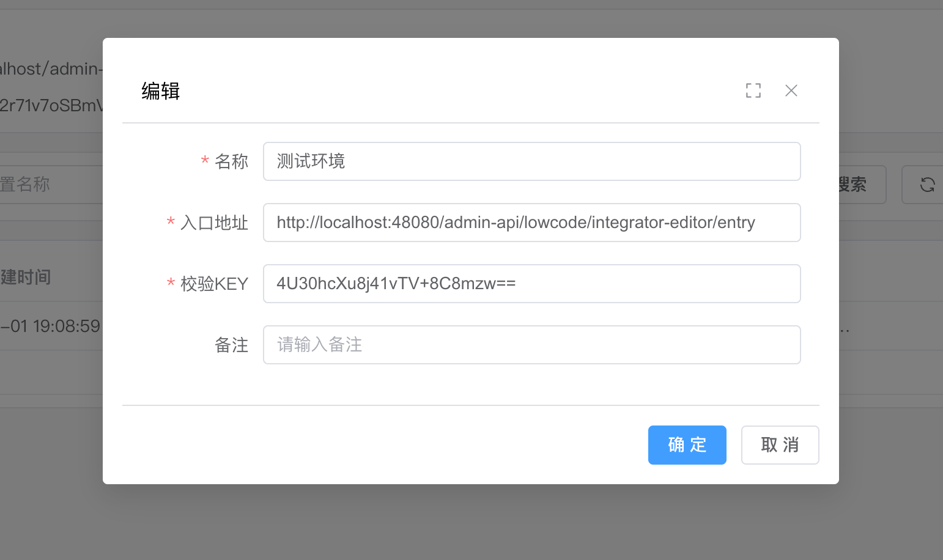Click the partially hidden 搜索 button
This screenshot has width=943, height=560.
pos(856,185)
